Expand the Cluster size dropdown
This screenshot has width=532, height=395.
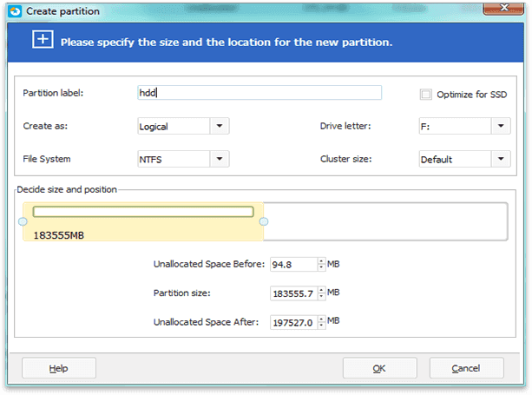click(501, 159)
